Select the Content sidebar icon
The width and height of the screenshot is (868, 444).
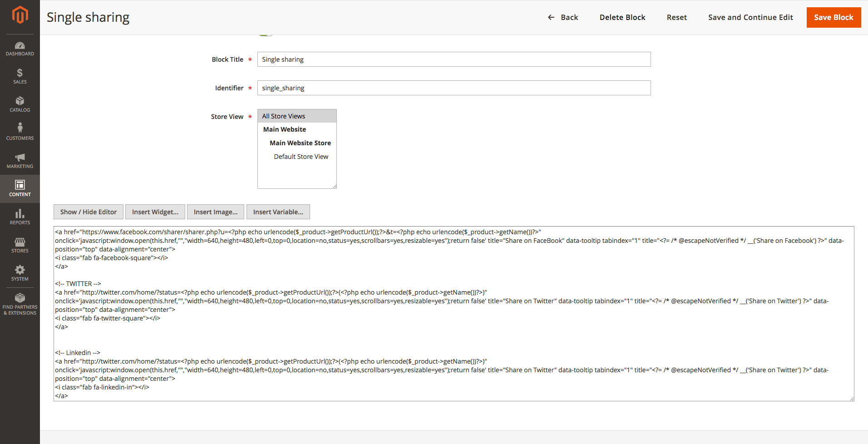20,188
